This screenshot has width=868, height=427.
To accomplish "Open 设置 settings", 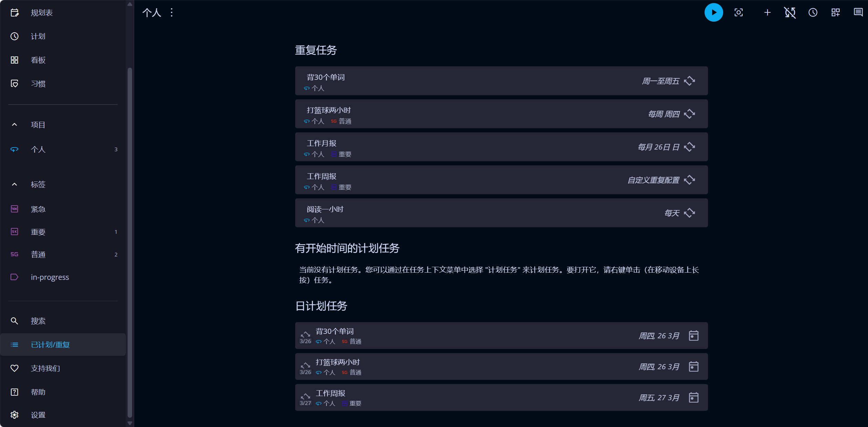I will [x=38, y=415].
